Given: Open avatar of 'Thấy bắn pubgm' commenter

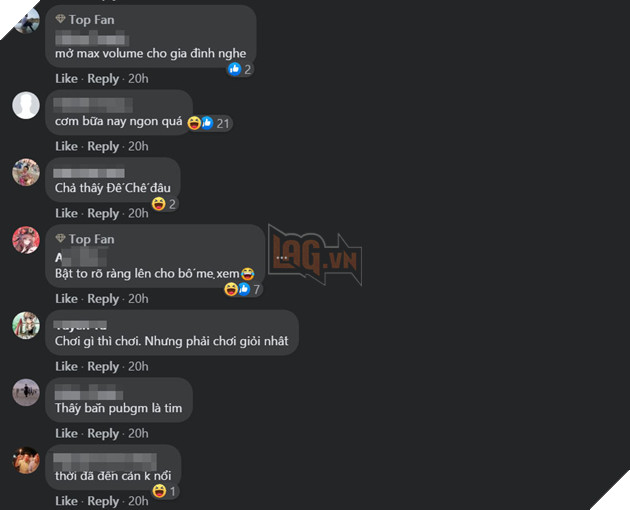Looking at the screenshot, I should (x=26, y=392).
